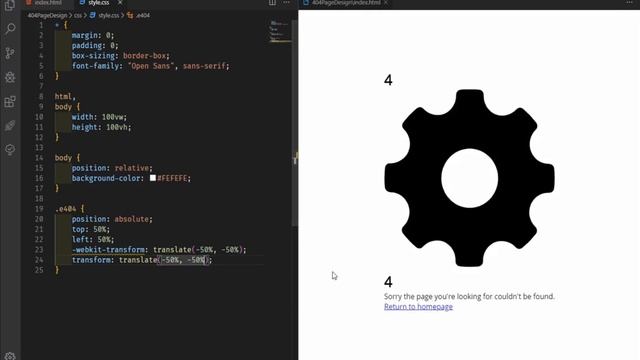
Task: Open the Explorer view in activity bar
Action: [x=10, y=5]
